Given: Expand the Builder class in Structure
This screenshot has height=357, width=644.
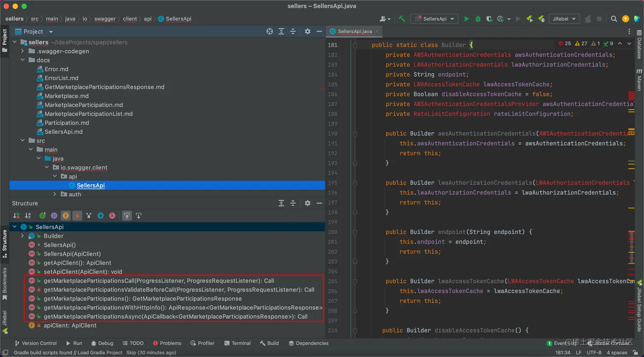Looking at the screenshot, I should 23,236.
